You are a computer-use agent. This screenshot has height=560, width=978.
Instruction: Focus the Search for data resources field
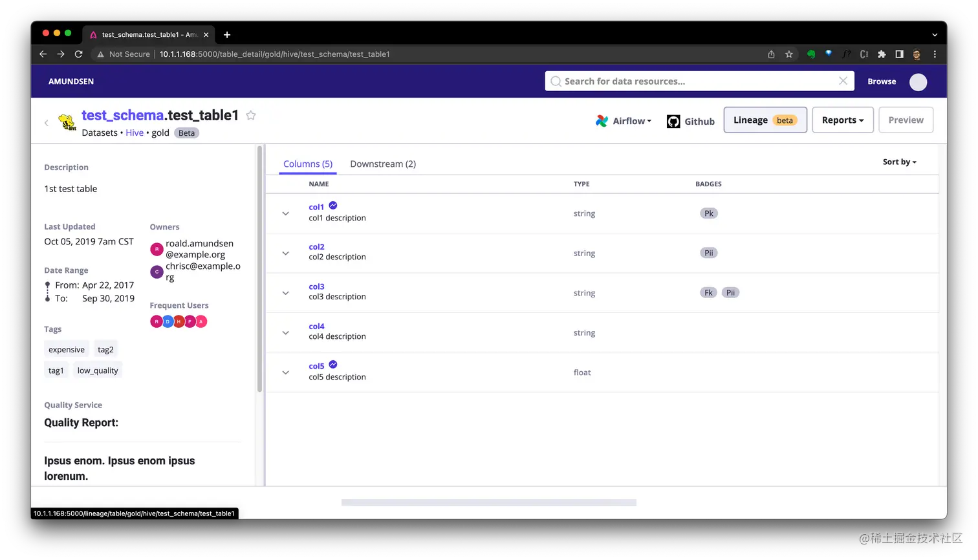(699, 81)
